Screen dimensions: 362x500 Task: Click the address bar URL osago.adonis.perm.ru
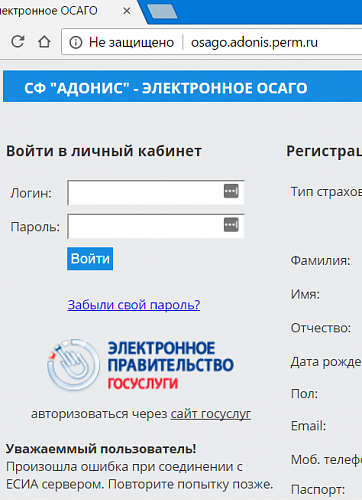pos(254,42)
